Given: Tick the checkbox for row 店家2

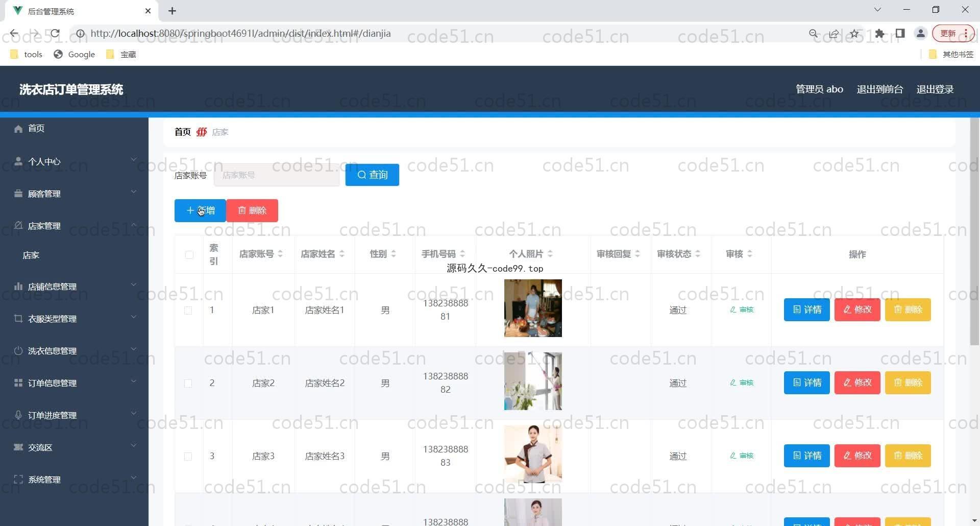Looking at the screenshot, I should [188, 383].
